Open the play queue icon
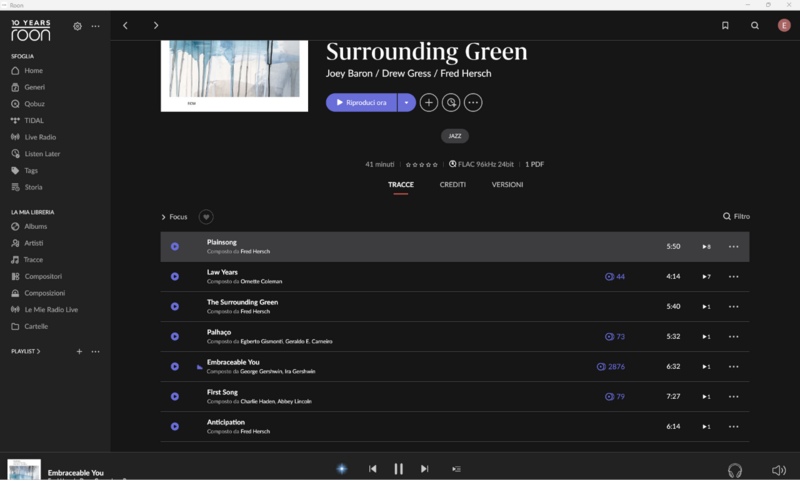Image resolution: width=800 pixels, height=480 pixels. (456, 468)
